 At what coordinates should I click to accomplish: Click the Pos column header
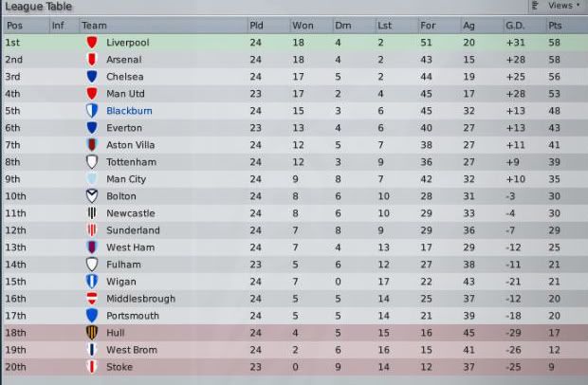click(x=13, y=25)
